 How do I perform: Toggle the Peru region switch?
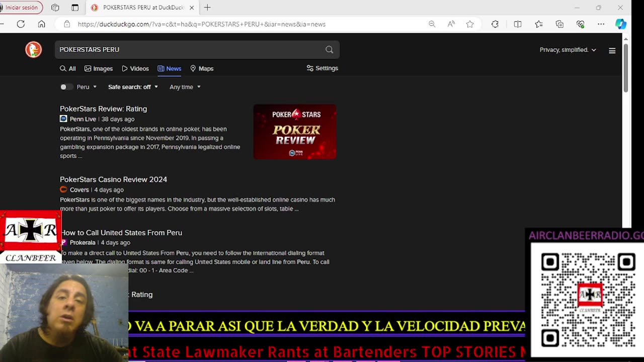click(x=66, y=87)
